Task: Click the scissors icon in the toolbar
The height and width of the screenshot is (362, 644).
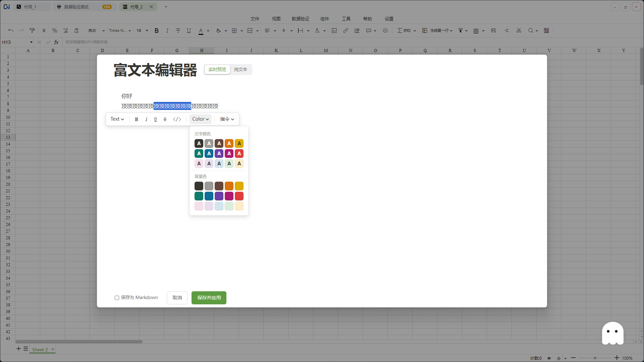Action: (519, 31)
